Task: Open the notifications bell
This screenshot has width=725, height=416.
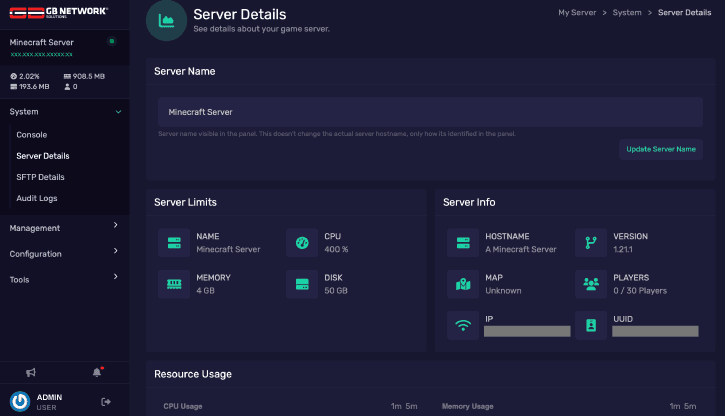Action: 97,372
